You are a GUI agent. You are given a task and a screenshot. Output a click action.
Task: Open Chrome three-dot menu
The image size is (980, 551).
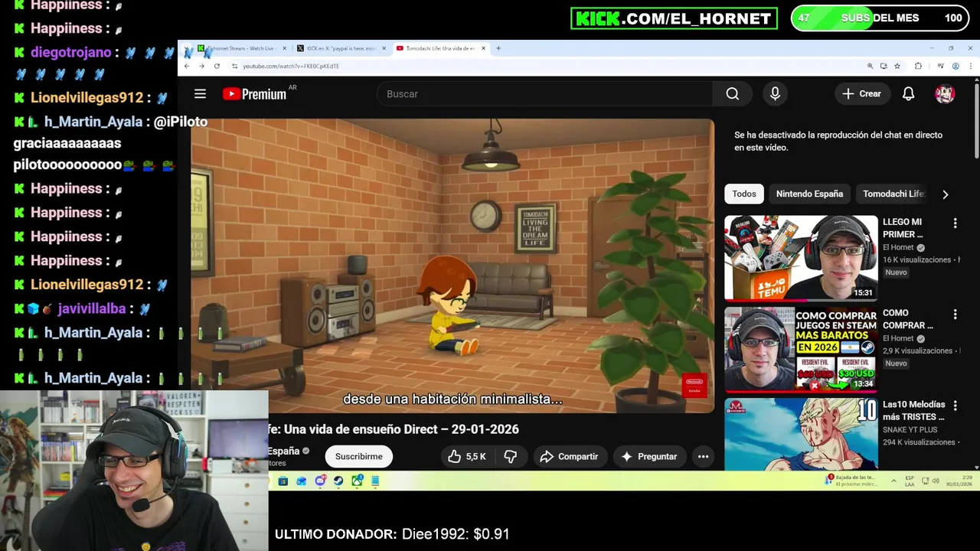(970, 66)
